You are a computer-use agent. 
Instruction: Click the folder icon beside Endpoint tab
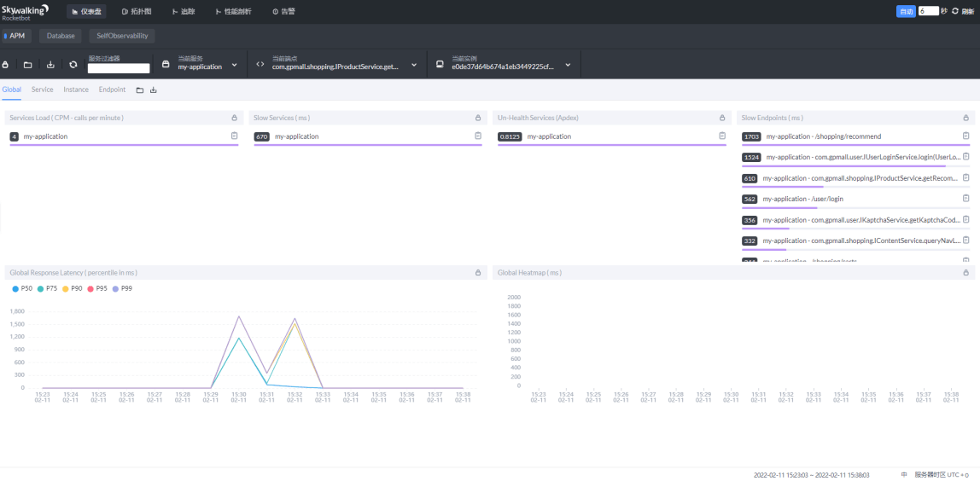(140, 90)
